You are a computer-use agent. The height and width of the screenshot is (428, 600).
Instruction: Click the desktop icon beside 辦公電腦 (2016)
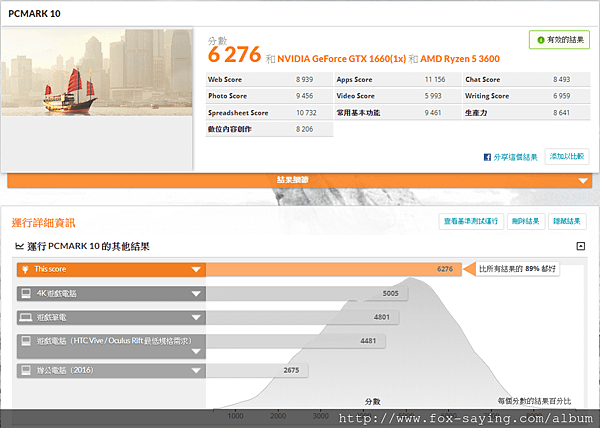pyautogui.click(x=26, y=370)
